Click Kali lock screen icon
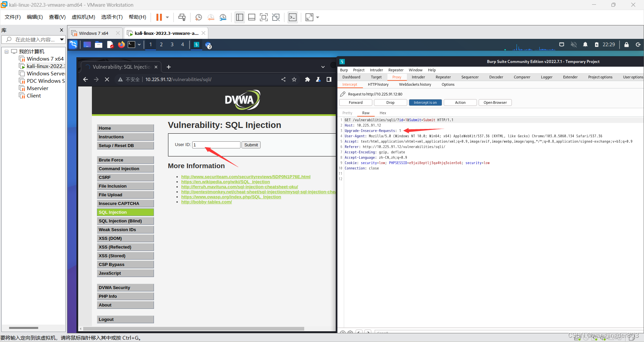 tap(626, 45)
